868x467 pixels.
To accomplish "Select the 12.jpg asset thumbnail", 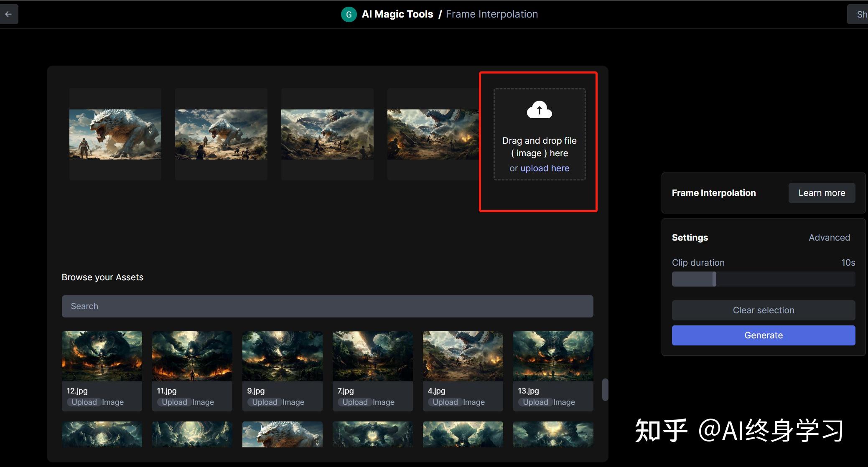I will point(102,356).
